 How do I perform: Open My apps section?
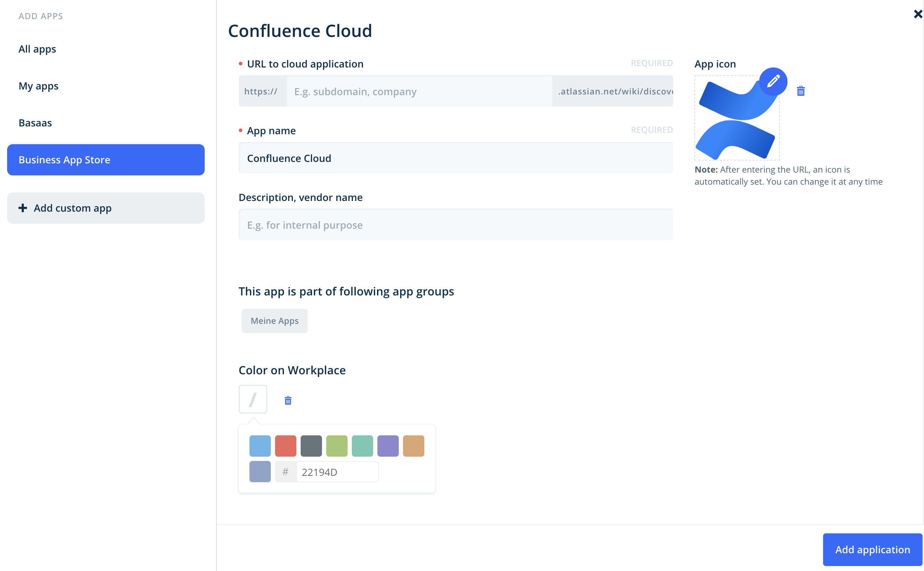pyautogui.click(x=38, y=86)
